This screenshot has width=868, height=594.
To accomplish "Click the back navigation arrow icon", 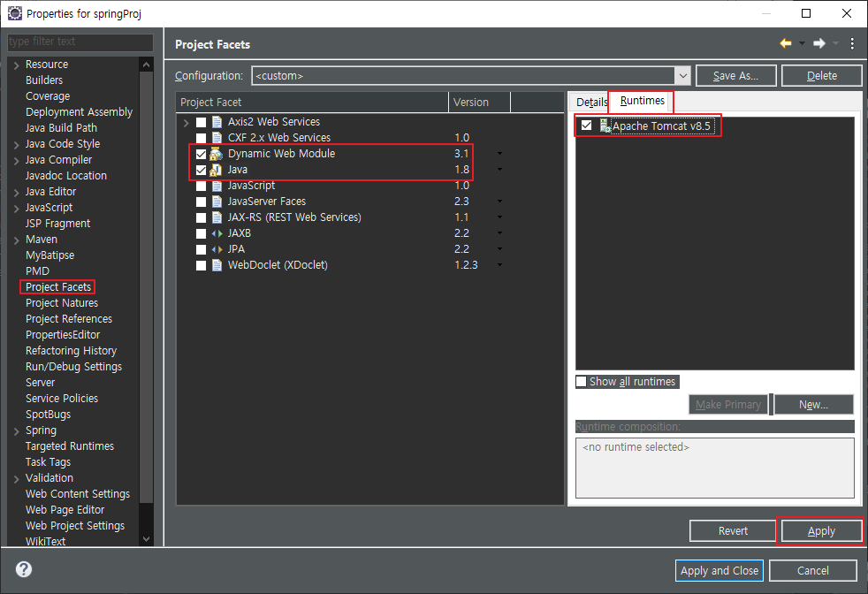I will (x=785, y=43).
